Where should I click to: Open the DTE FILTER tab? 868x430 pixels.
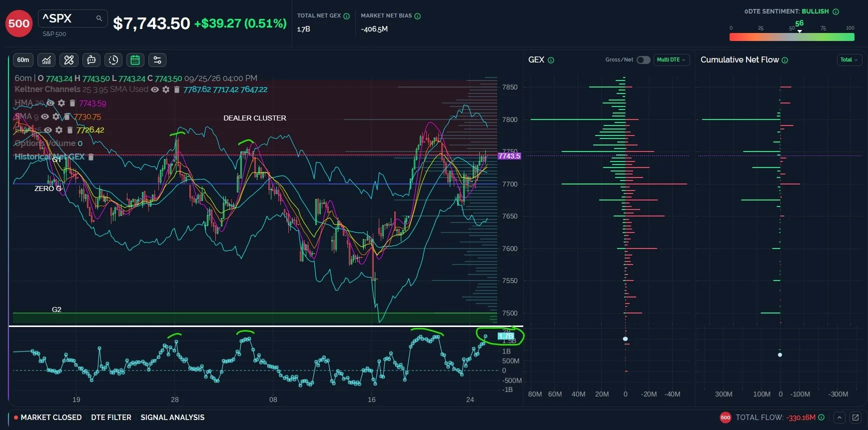click(x=111, y=417)
